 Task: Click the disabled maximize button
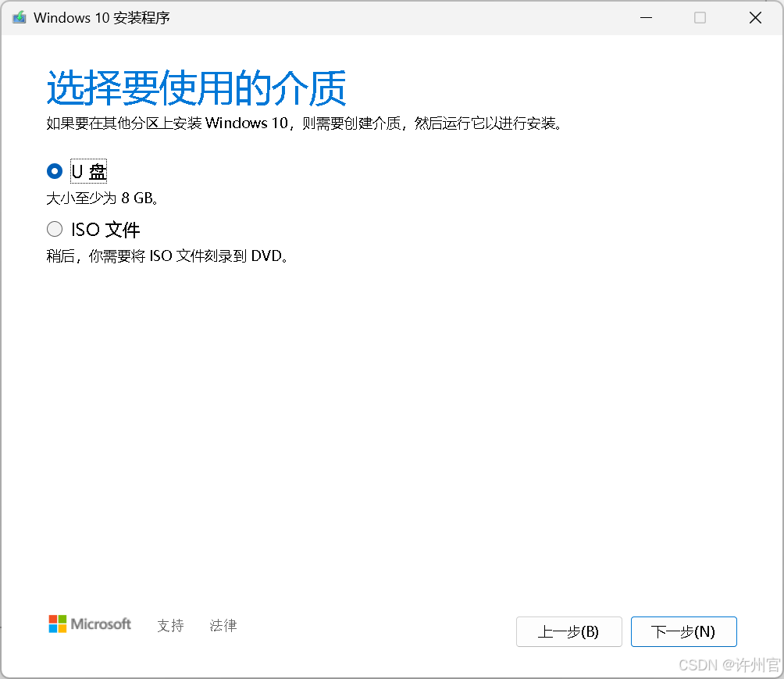pyautogui.click(x=700, y=17)
